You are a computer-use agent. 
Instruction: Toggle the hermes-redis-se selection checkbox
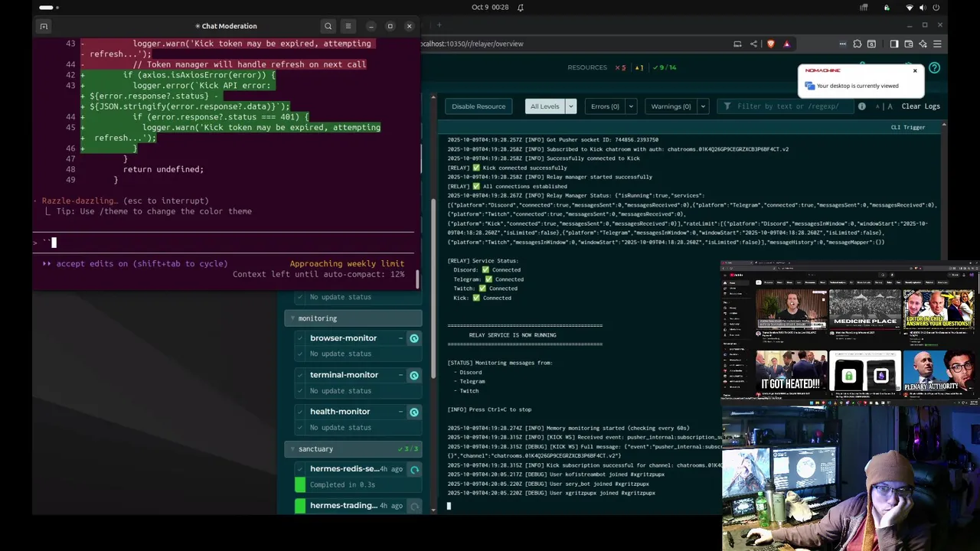coord(300,469)
